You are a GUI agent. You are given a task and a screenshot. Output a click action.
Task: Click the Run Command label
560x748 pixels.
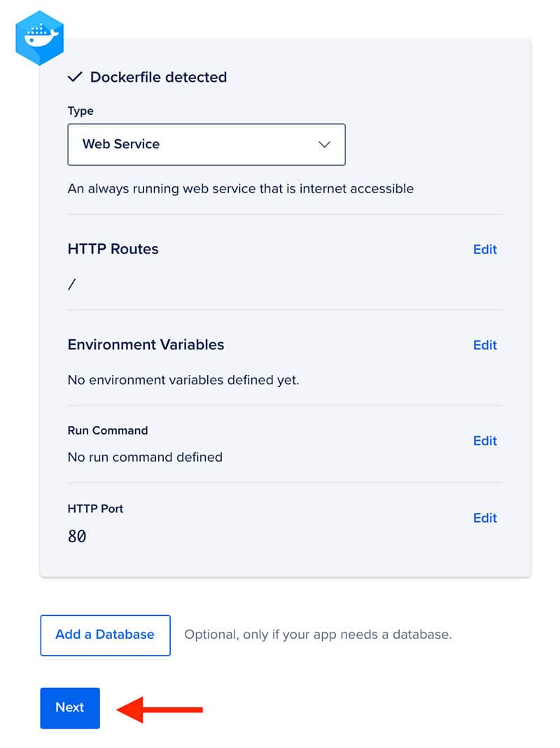(108, 430)
